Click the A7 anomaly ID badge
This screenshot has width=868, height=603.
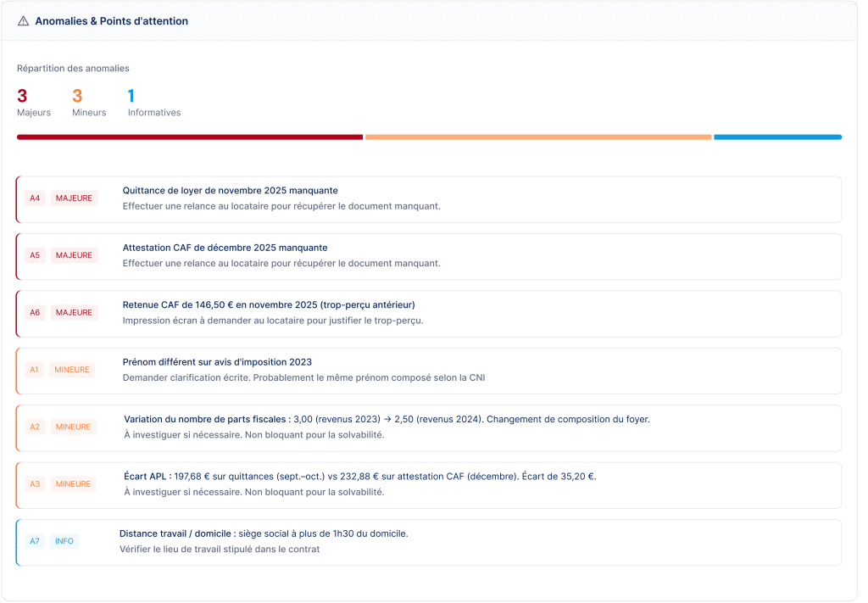[x=35, y=541]
